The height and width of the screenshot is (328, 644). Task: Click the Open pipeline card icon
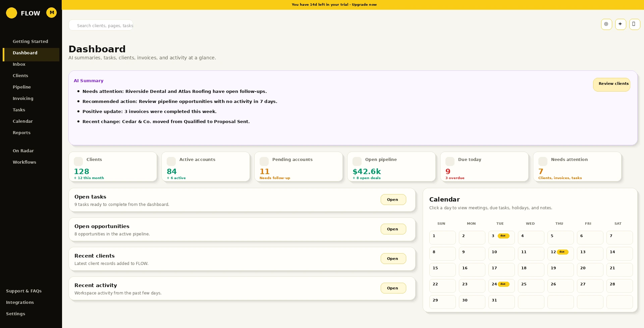click(357, 161)
